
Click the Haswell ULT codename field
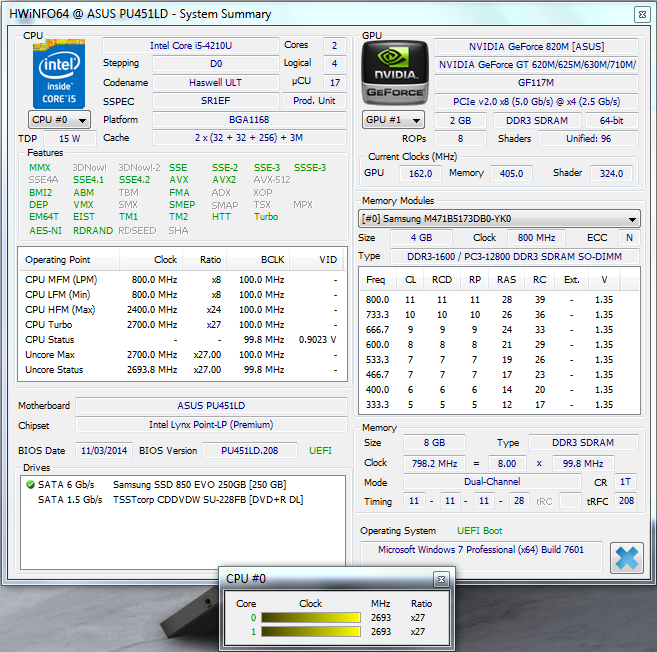pos(215,83)
